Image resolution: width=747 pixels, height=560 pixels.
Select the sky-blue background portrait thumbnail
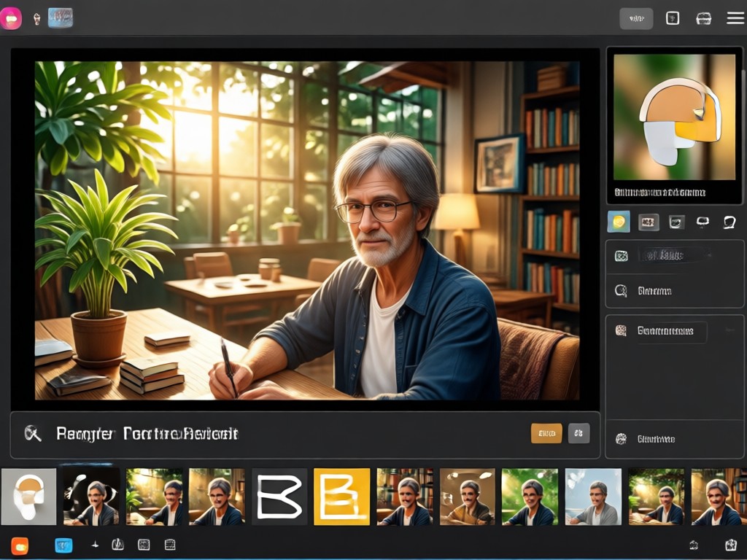593,497
